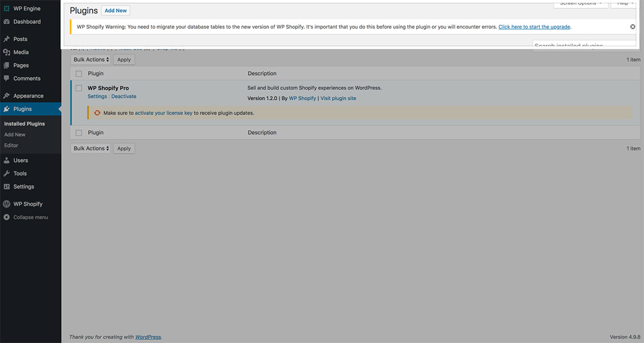Image resolution: width=644 pixels, height=343 pixels.
Task: Click the Description column header
Action: [x=262, y=73]
